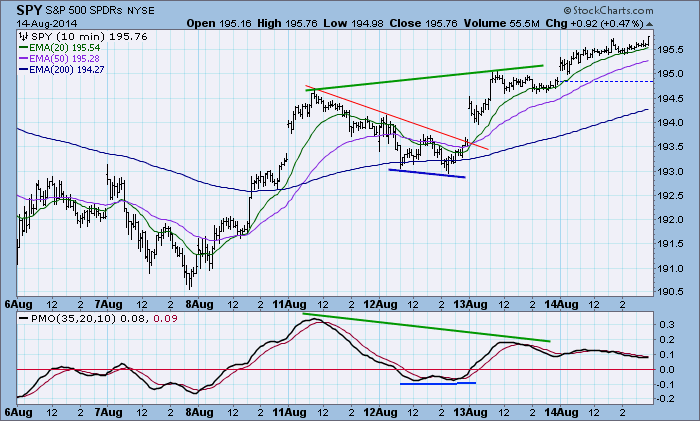Click 7Aug on the price chart date axis
This screenshot has height=421, width=700.
pyautogui.click(x=108, y=304)
